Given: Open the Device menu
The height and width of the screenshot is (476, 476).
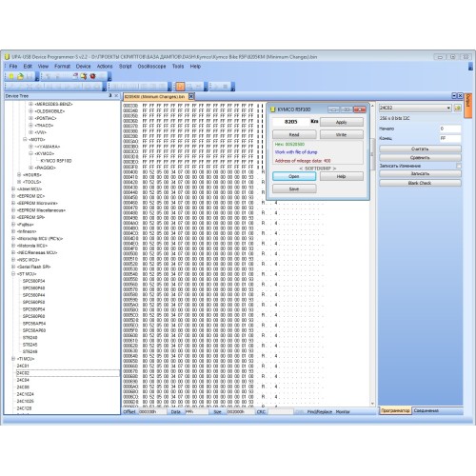Looking at the screenshot, I should [83, 67].
